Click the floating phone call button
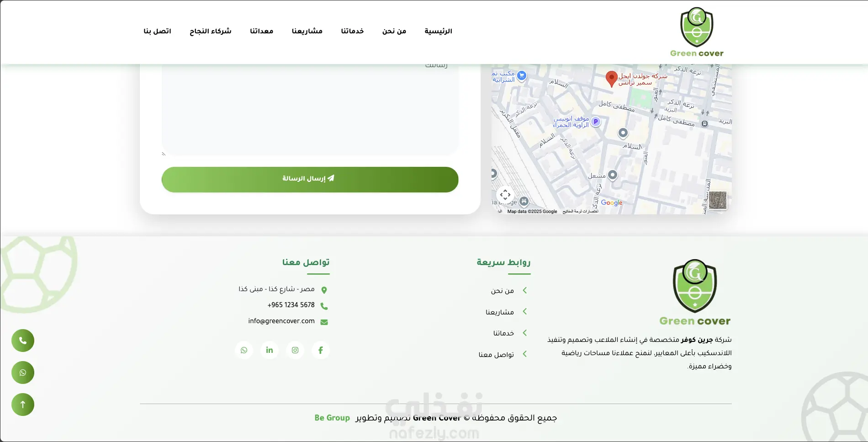 click(23, 341)
